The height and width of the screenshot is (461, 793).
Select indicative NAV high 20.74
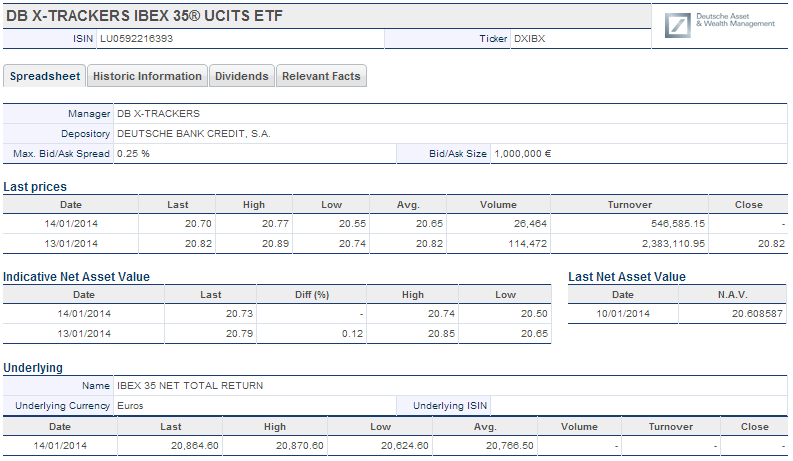point(442,313)
